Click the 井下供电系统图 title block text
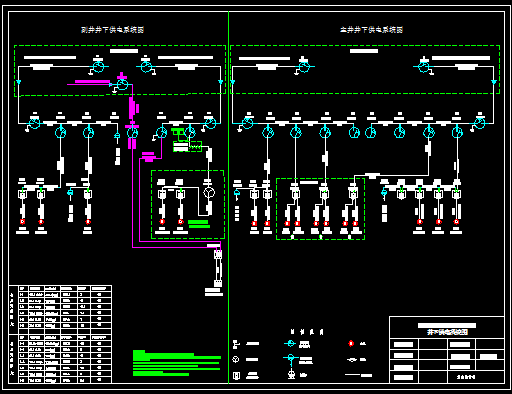512x394 pixels. coord(447,332)
